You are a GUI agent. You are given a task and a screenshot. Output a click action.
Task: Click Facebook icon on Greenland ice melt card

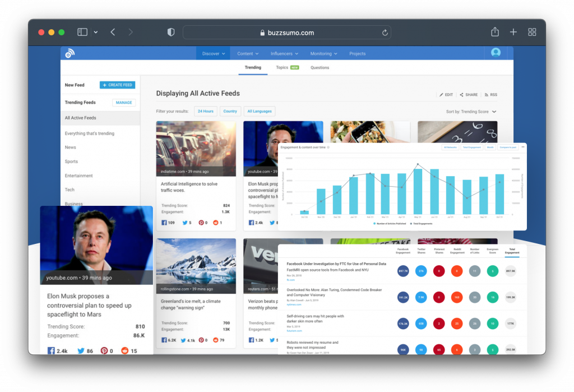pyautogui.click(x=164, y=340)
